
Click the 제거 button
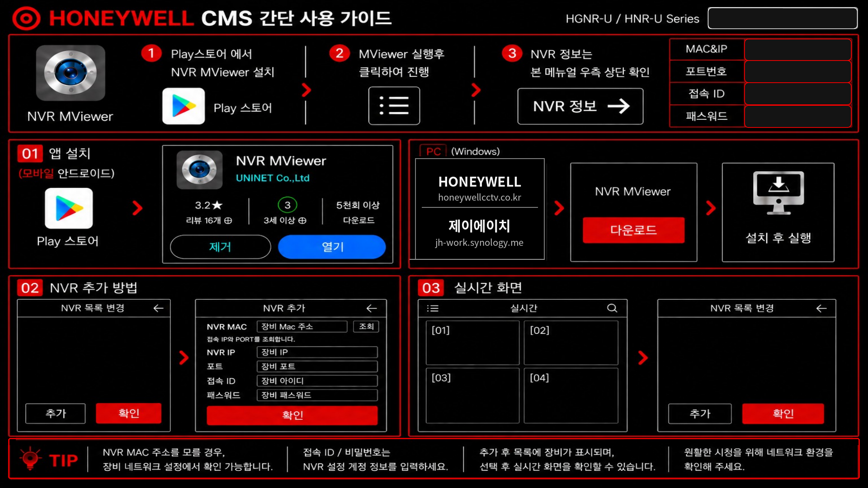pos(220,247)
